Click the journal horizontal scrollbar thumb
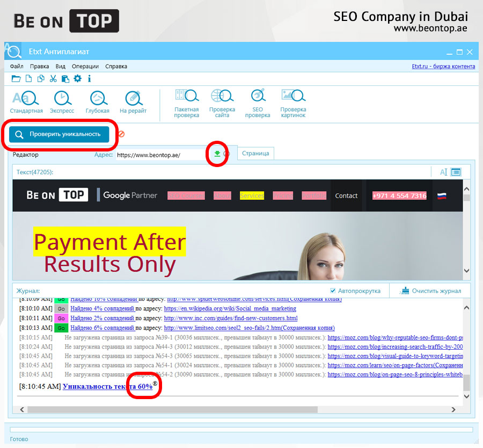The image size is (483, 448). pyautogui.click(x=172, y=409)
